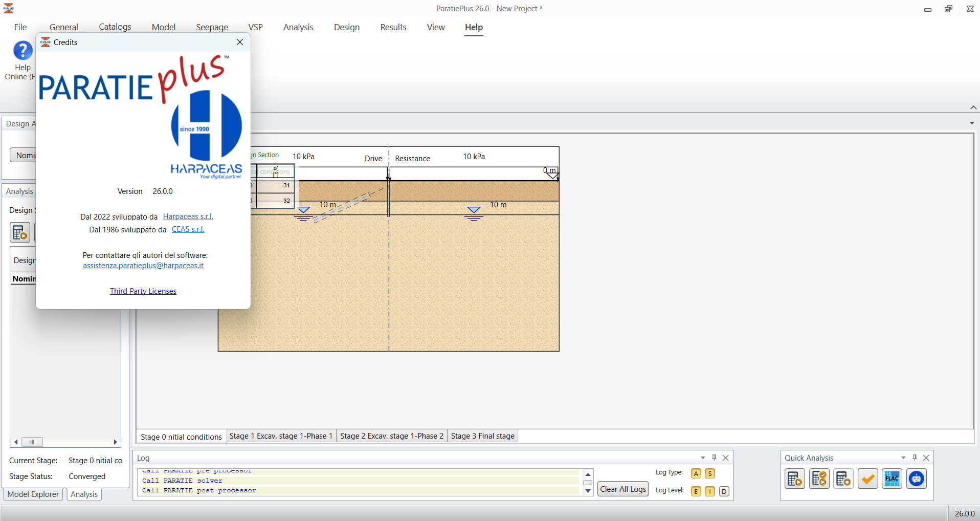Toggle the S log type filter

710,473
